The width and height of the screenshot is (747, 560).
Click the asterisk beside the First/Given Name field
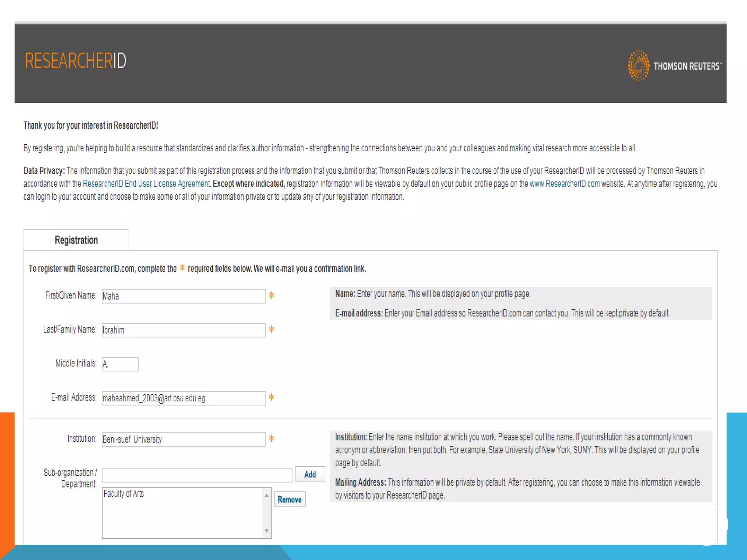pyautogui.click(x=271, y=295)
